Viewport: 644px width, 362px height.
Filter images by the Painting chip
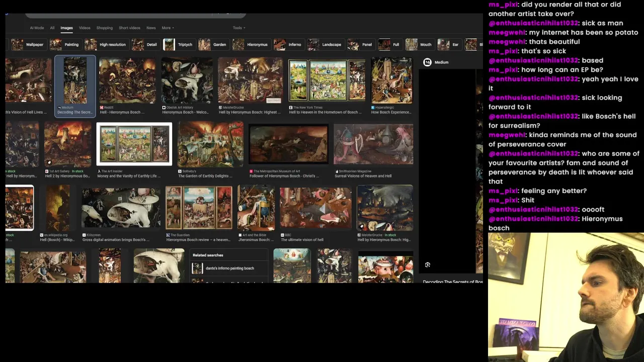65,45
